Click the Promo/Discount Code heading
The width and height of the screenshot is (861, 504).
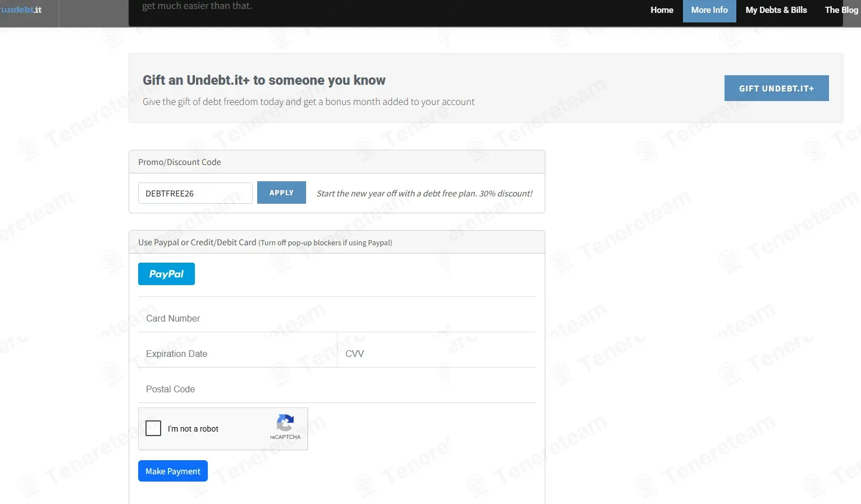tap(180, 162)
